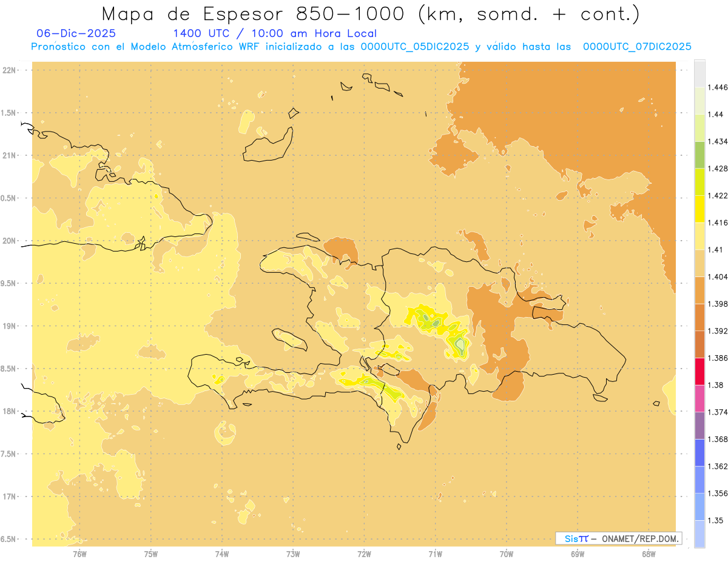Click the colorbar value 1.35

[716, 520]
